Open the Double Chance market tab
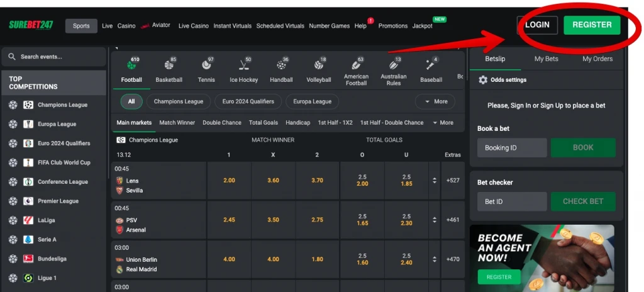644x292 pixels. click(x=221, y=123)
